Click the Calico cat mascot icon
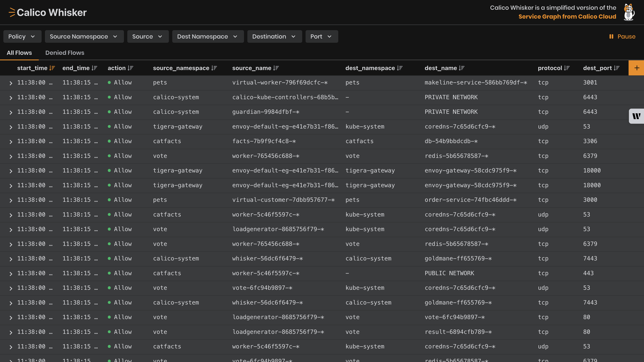 [x=629, y=12]
